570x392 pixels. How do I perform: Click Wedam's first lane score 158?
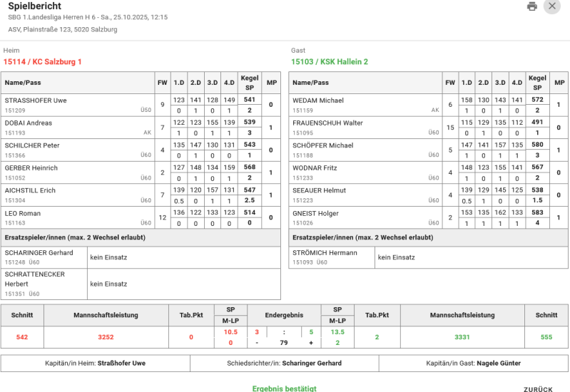pos(467,100)
